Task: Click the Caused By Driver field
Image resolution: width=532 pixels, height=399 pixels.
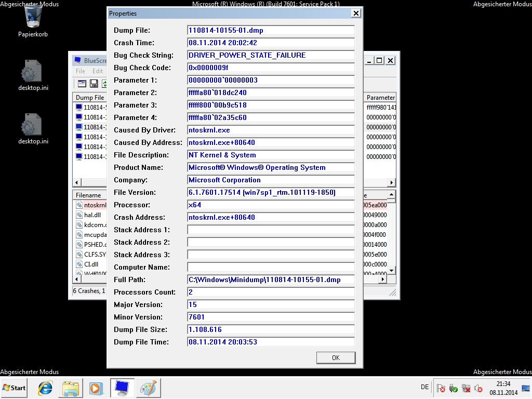Action: coord(271,130)
